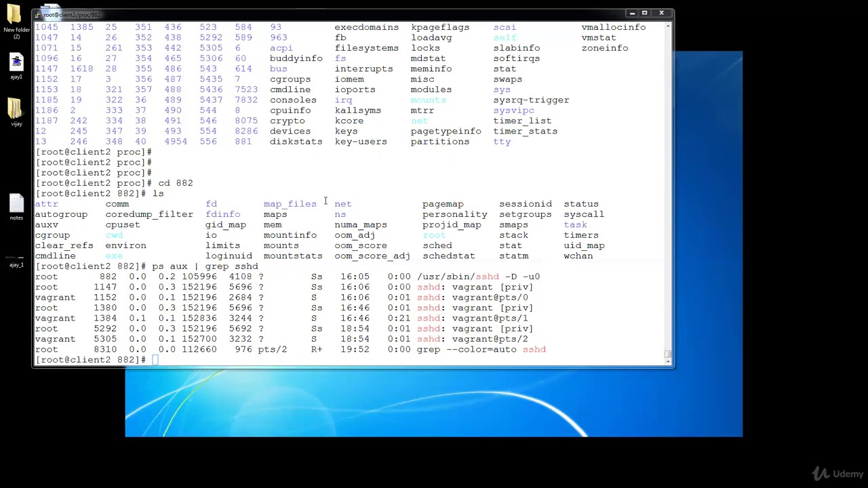Click the 'mountinfo' entry
The width and height of the screenshot is (868, 488).
click(x=290, y=235)
